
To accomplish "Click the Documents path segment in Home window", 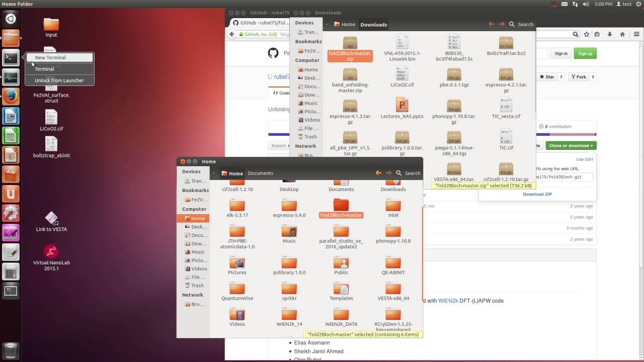I will coord(260,173).
